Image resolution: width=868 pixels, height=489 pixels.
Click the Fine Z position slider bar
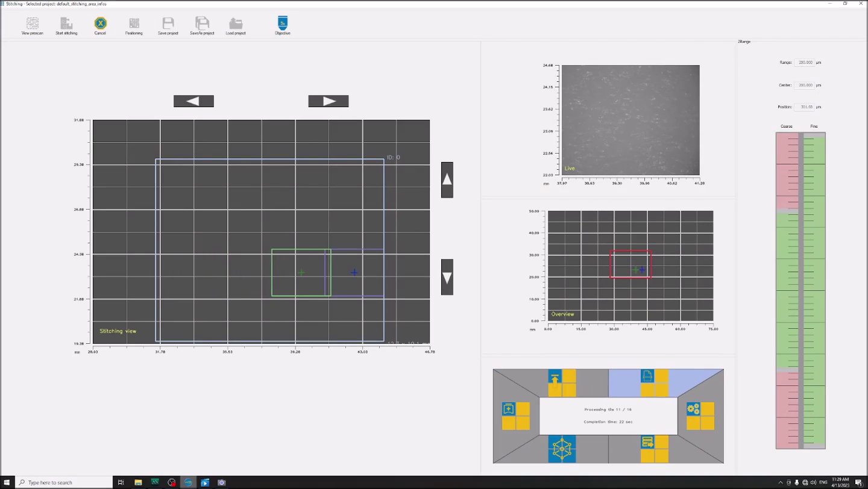(x=814, y=290)
